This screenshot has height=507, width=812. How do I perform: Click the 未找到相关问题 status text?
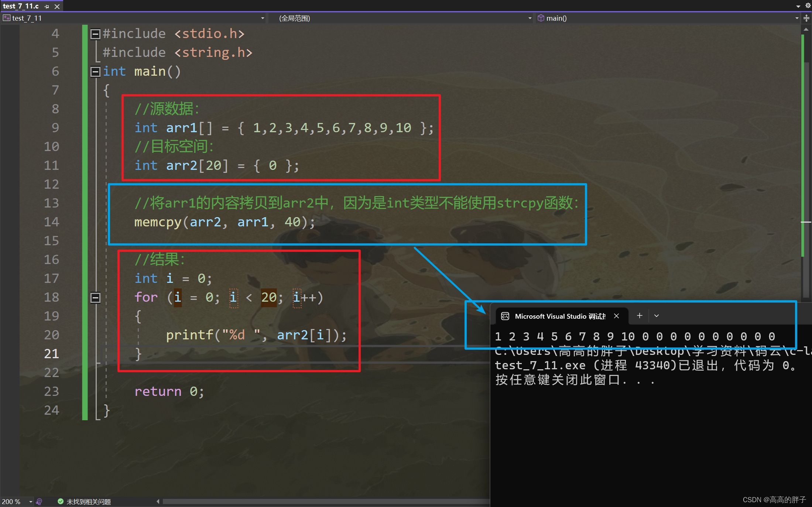coord(89,501)
